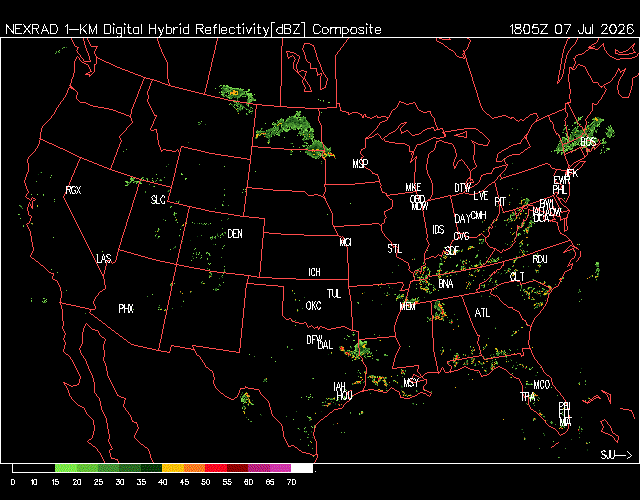Select the DTW airport label
Screen dimensions: 640x500
click(x=462, y=188)
